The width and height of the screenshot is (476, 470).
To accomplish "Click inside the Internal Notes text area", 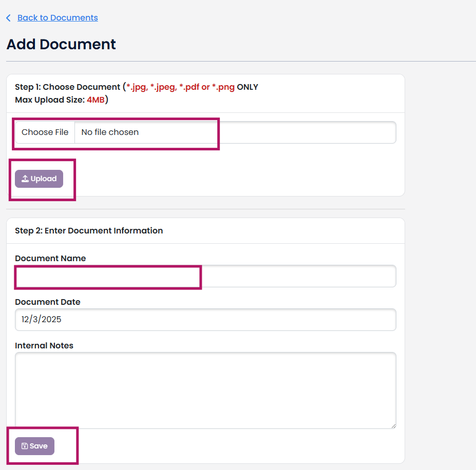I will coord(205,390).
